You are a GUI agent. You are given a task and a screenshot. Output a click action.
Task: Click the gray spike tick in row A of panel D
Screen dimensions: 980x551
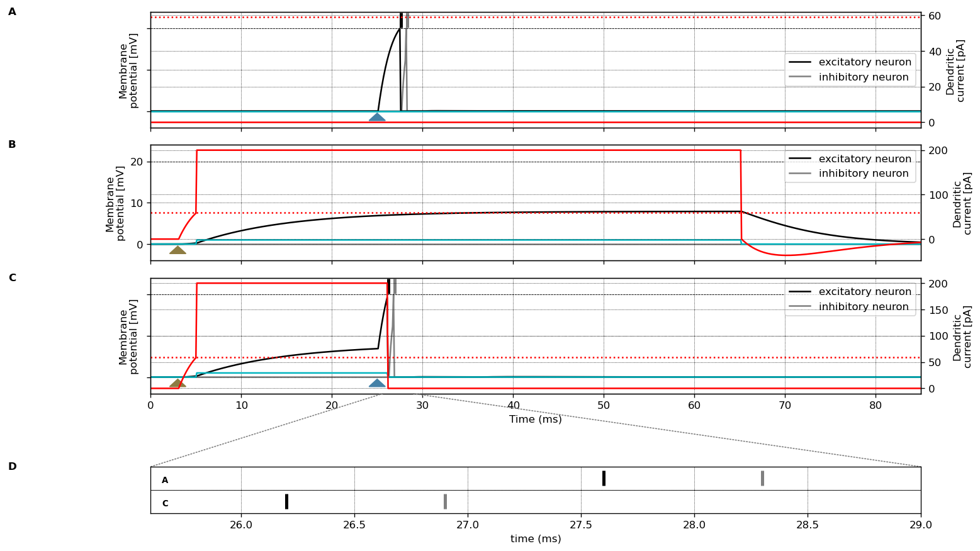(x=762, y=478)
